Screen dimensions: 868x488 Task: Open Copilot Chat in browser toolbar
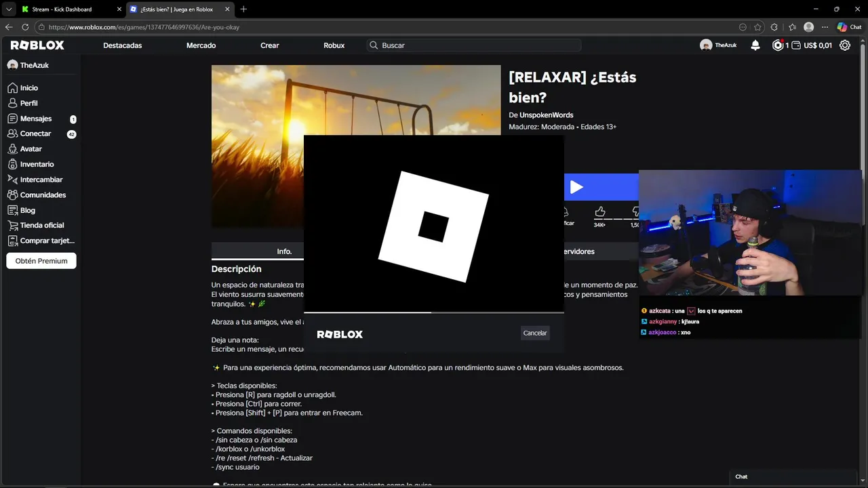[850, 27]
